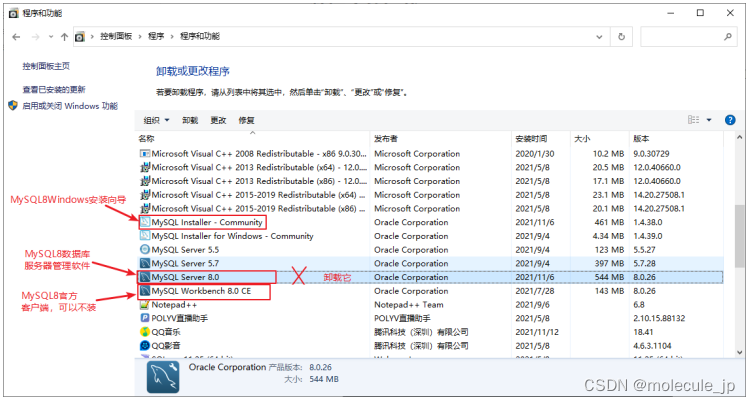
Task: Click version 2.10.15.88132 cell
Action: 659,318
